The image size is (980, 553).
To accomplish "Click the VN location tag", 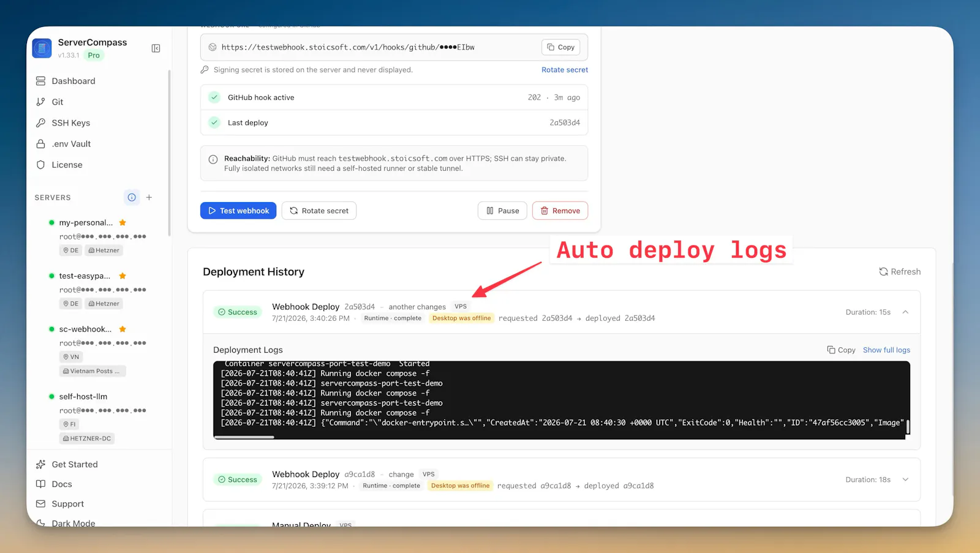I will [71, 356].
